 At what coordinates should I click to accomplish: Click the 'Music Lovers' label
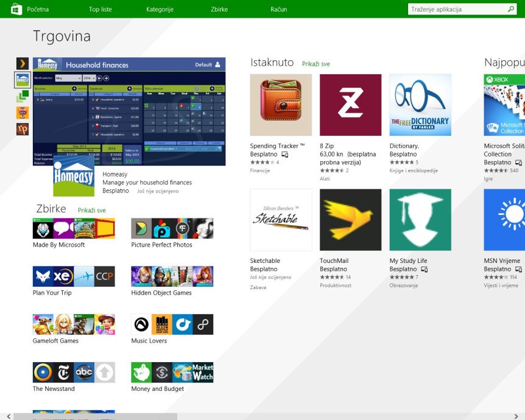pyautogui.click(x=149, y=341)
